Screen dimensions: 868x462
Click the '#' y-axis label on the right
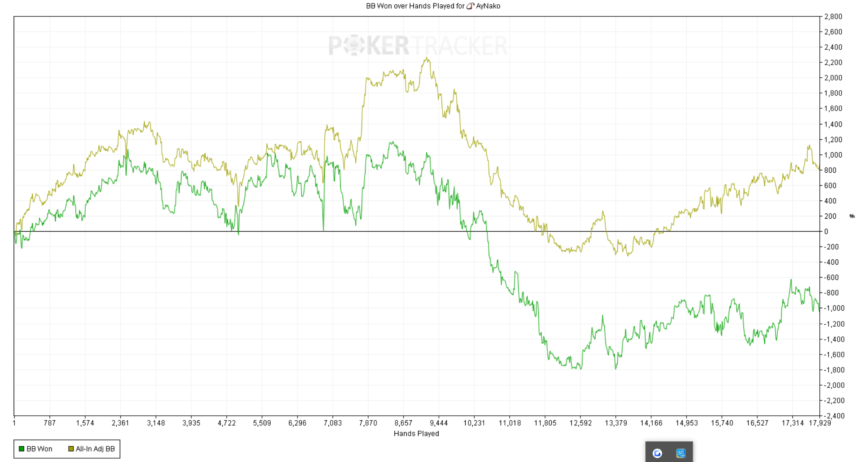(852, 216)
